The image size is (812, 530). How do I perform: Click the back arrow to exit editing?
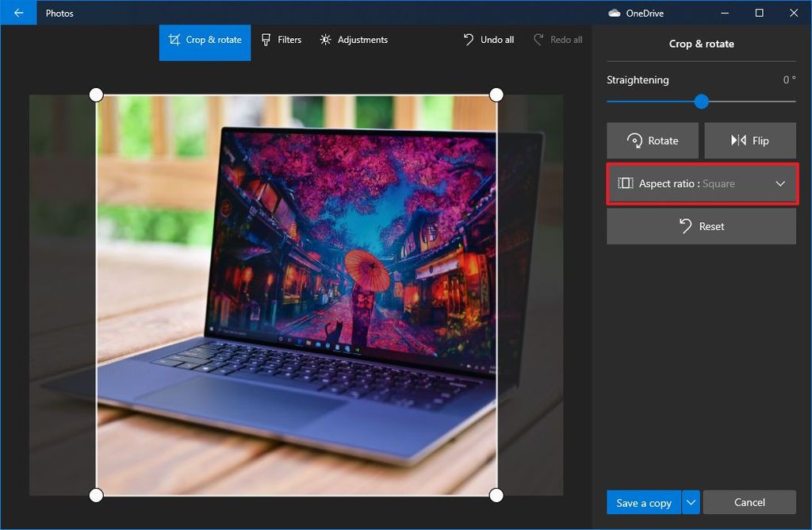[x=17, y=13]
